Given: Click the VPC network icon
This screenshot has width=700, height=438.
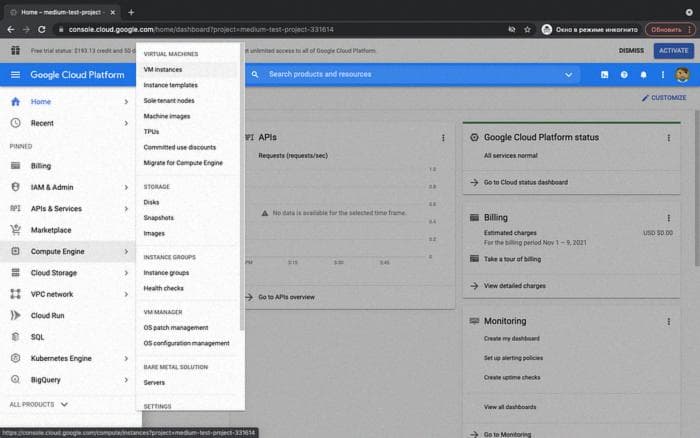Looking at the screenshot, I should pyautogui.click(x=15, y=294).
